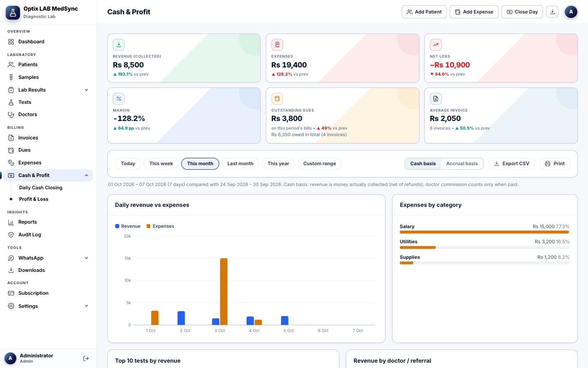Click the logout icon beside Administrator
The image size is (588, 368).
86,359
